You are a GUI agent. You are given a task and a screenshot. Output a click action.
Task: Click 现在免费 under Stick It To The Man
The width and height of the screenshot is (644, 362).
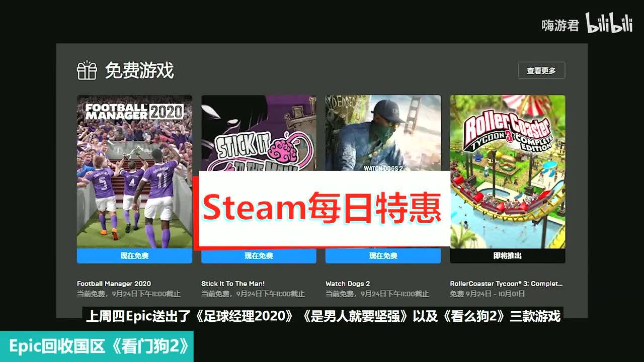coord(259,256)
